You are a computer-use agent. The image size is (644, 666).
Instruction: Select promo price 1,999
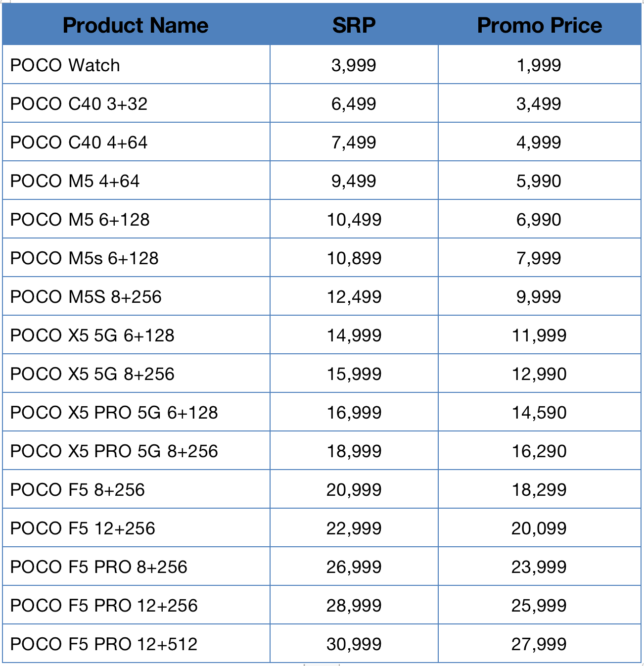(x=540, y=65)
